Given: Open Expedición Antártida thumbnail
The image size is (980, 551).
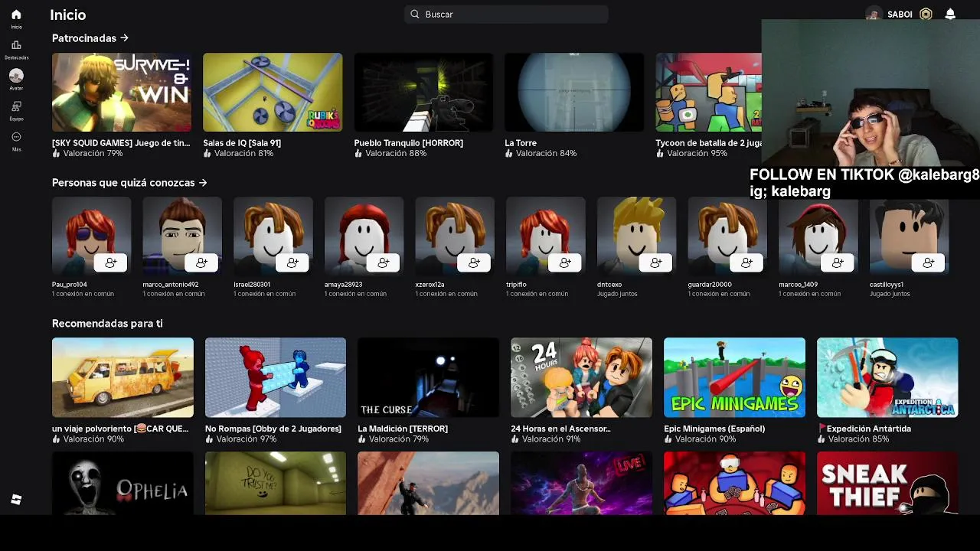Looking at the screenshot, I should (x=887, y=377).
